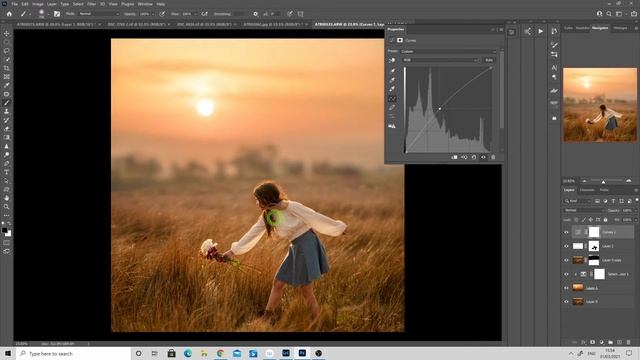Toggle lock all for the layer
The height and width of the screenshot is (360, 640).
[x=606, y=220]
